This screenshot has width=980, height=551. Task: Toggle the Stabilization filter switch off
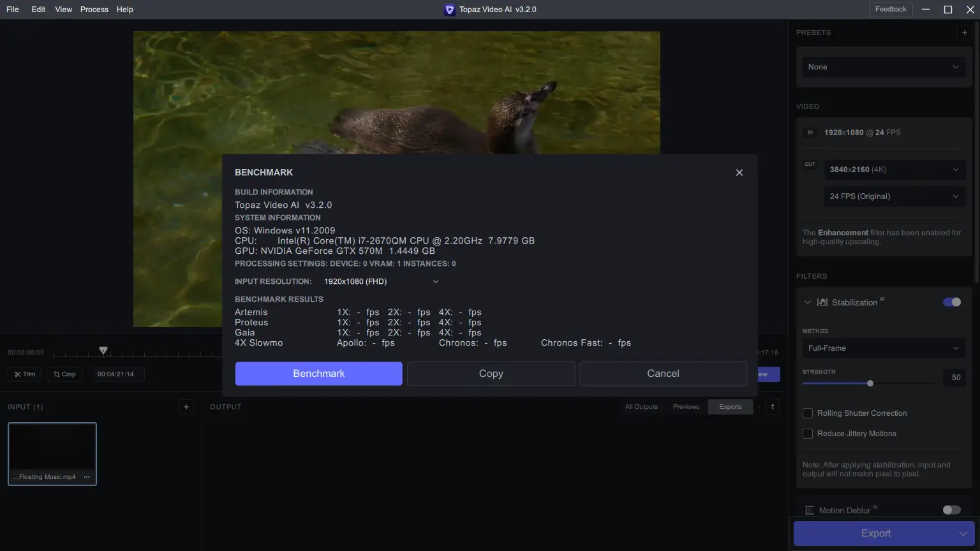tap(952, 302)
